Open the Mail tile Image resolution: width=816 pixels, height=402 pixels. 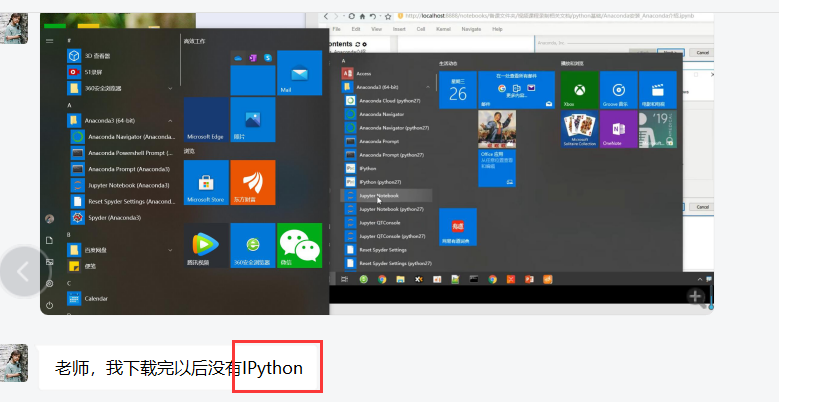pos(299,73)
